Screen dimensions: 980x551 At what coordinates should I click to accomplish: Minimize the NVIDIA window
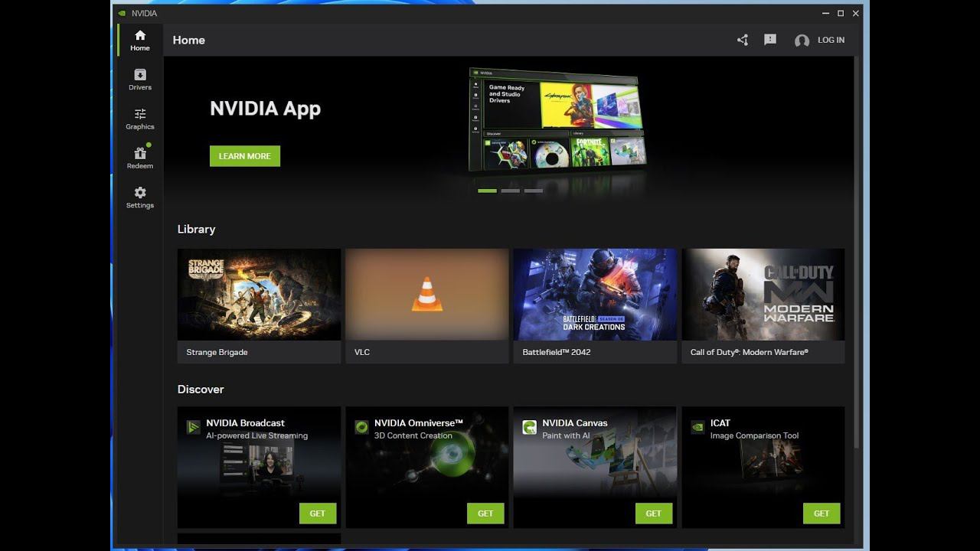tap(825, 13)
